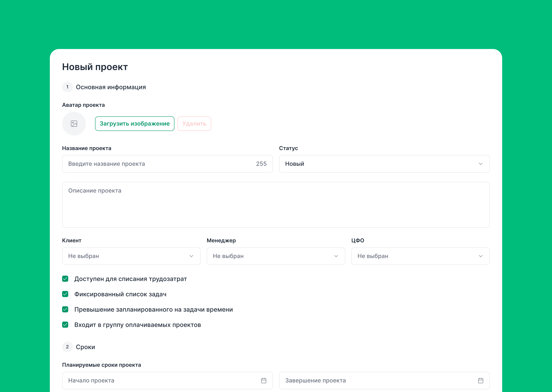552x392 pixels.
Task: Click the avatar image placeholder icon
Action: (74, 124)
